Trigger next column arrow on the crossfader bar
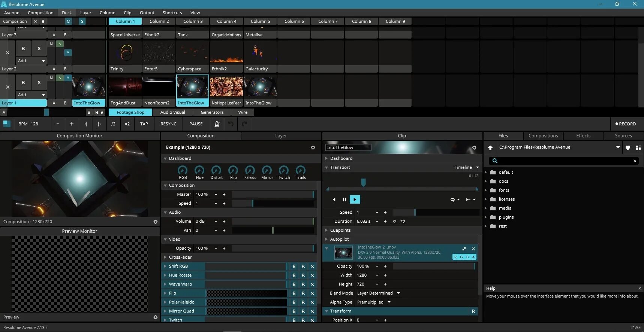 pos(102,112)
